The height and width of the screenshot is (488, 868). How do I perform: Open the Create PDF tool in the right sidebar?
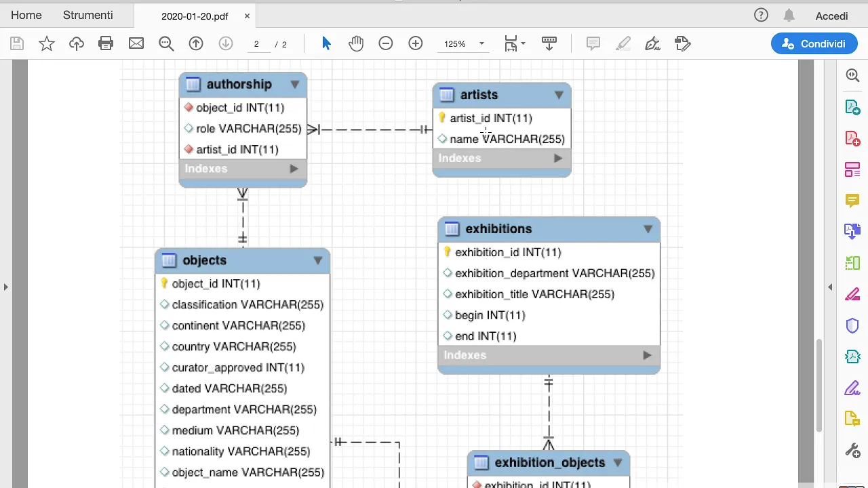tap(852, 138)
